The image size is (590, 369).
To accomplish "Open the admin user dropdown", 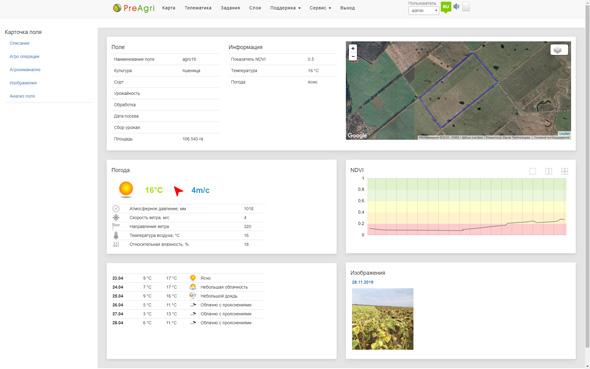I will tap(423, 11).
